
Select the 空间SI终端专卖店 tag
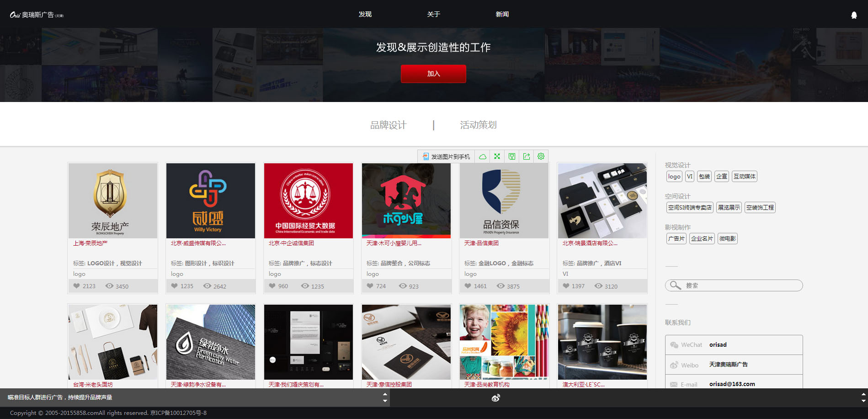point(690,208)
